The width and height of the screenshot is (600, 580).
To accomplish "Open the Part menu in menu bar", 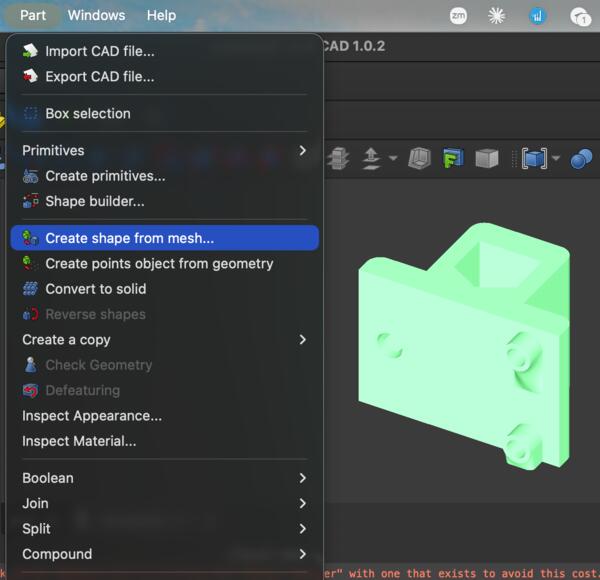I will point(33,15).
